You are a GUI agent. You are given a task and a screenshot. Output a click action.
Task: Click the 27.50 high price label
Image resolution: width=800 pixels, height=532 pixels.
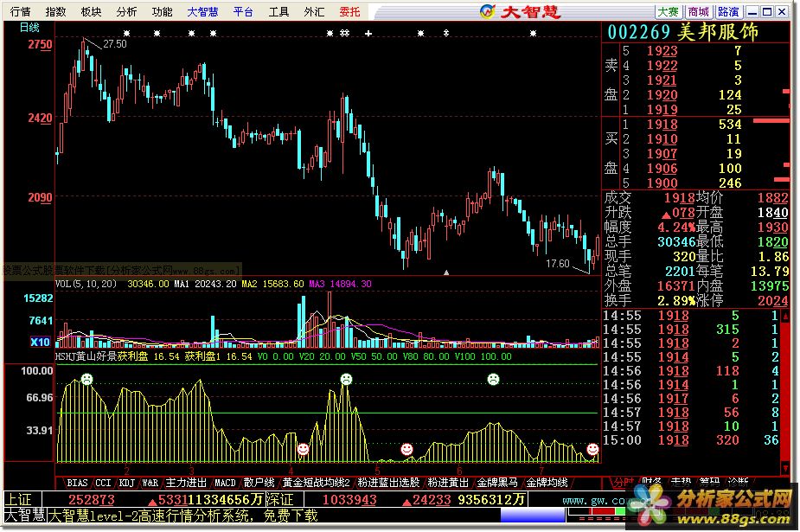point(115,44)
